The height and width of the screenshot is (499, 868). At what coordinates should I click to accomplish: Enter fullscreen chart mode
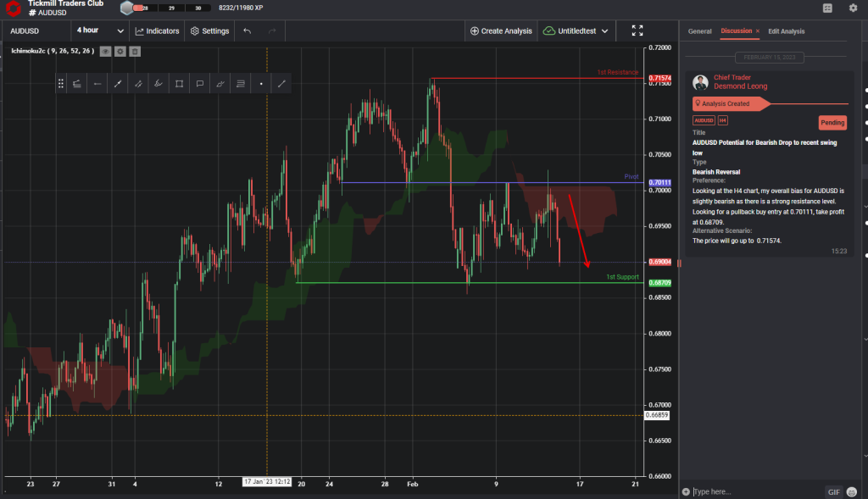click(637, 30)
